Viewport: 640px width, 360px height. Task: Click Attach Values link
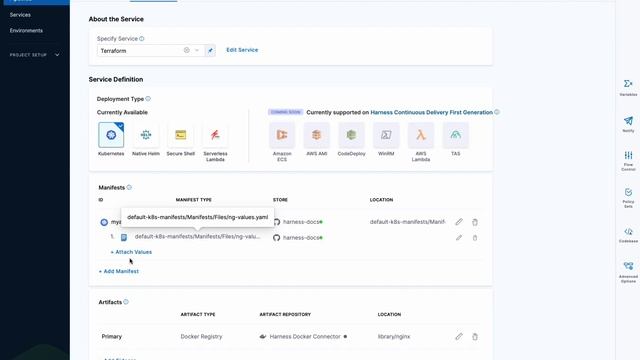click(x=131, y=252)
